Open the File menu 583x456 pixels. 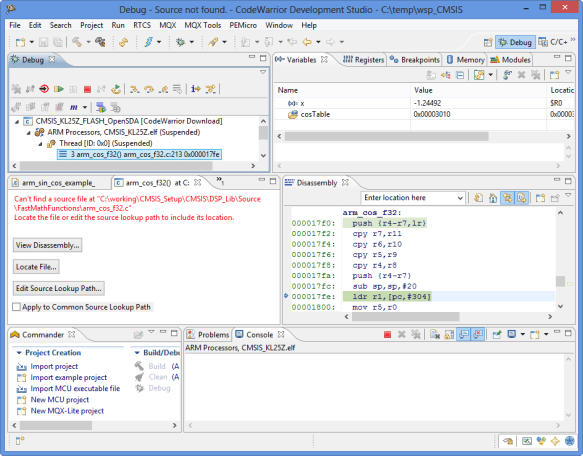pos(15,25)
